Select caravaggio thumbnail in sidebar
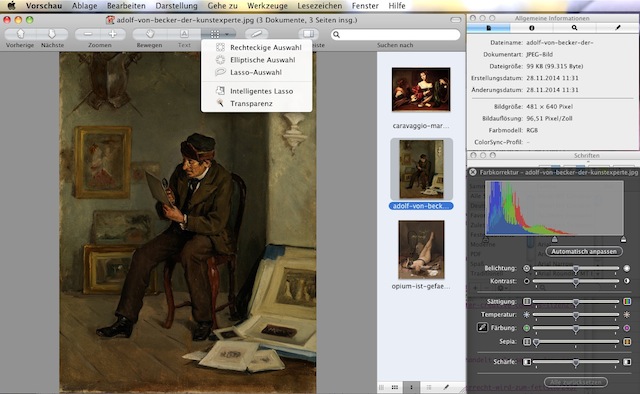The height and width of the screenshot is (394, 640). coord(421,89)
